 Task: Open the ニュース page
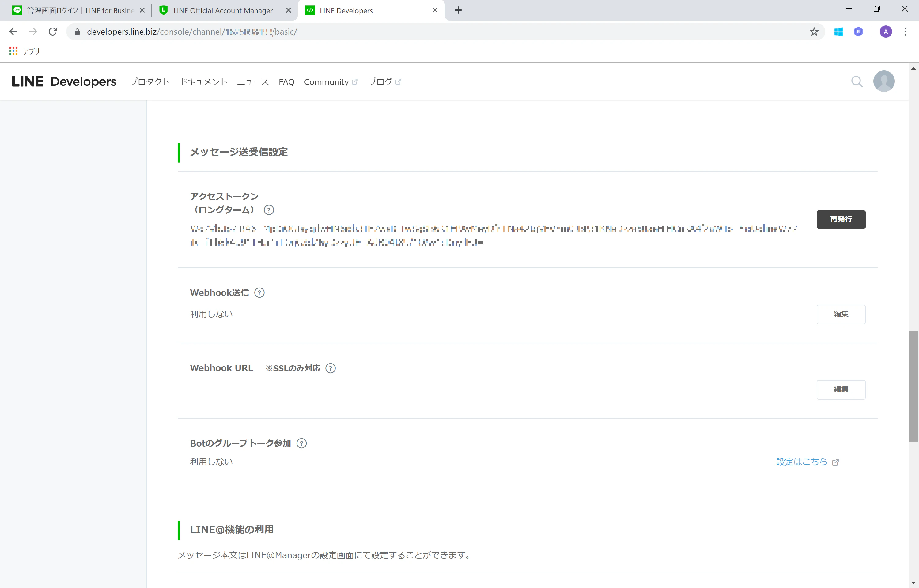click(253, 82)
